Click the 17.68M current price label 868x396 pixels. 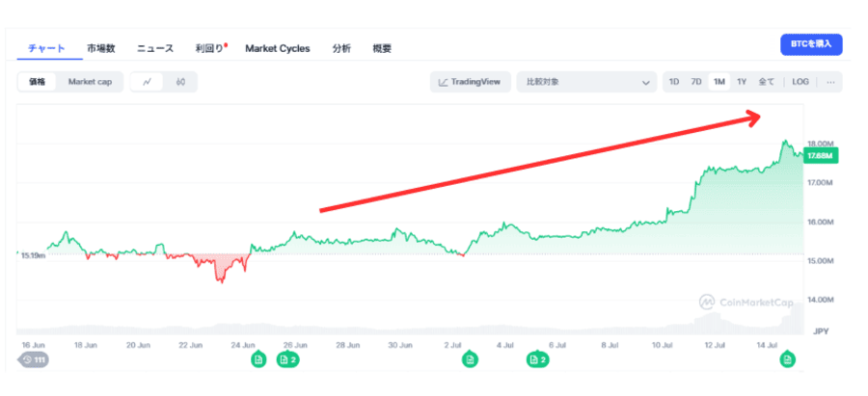821,155
